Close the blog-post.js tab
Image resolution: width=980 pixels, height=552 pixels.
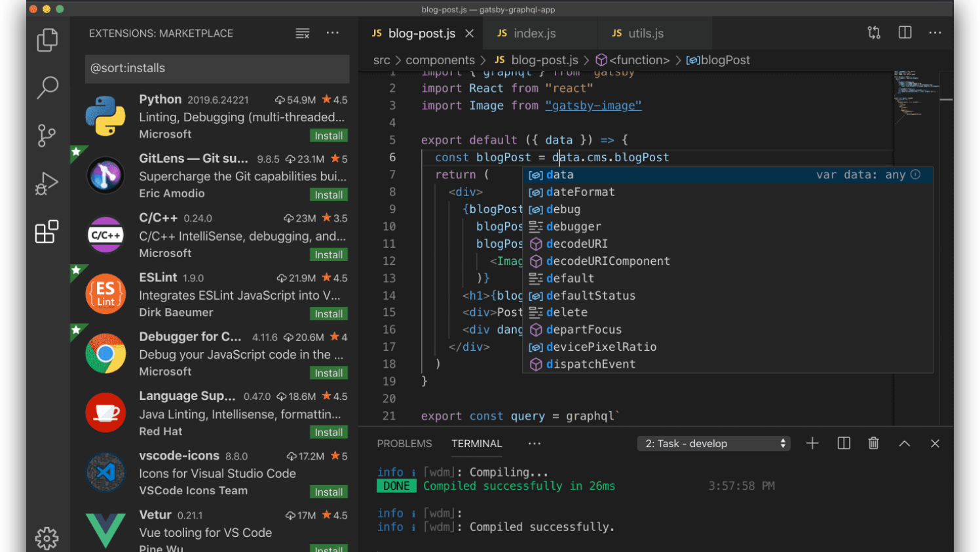click(469, 33)
